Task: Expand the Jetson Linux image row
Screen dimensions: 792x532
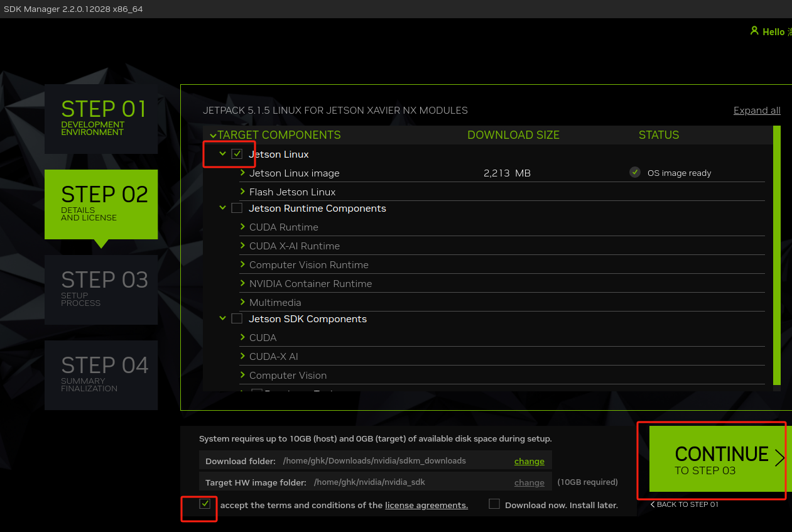Action: pyautogui.click(x=243, y=172)
